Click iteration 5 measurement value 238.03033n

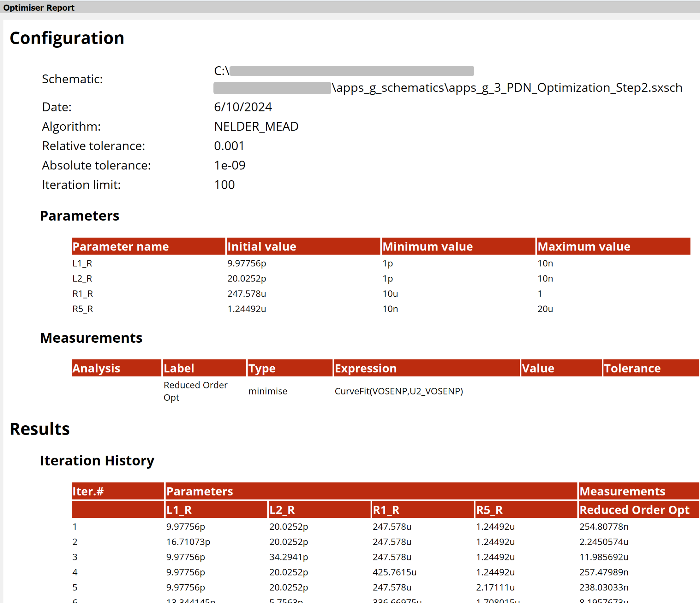[x=604, y=588]
